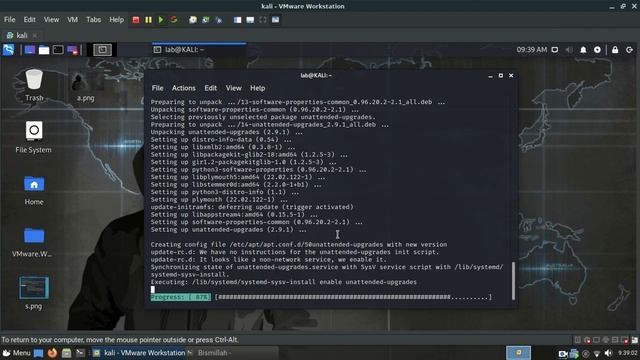Open File System desktop icon
The height and width of the screenshot is (360, 640).
tap(33, 137)
